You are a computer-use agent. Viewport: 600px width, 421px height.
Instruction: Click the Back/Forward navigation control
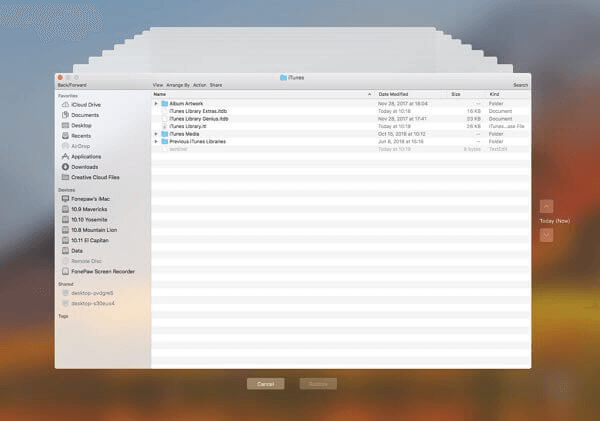pos(72,85)
